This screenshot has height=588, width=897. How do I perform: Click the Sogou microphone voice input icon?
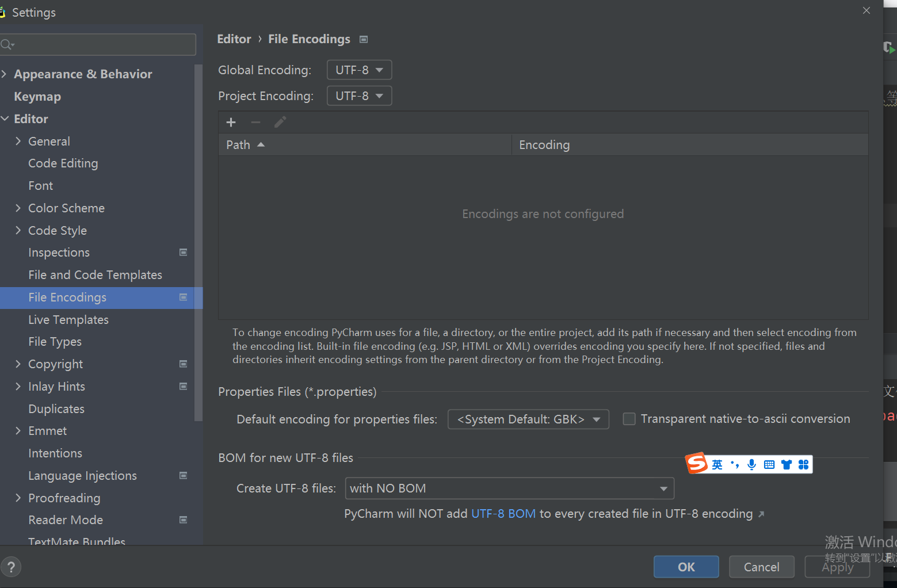pos(751,464)
